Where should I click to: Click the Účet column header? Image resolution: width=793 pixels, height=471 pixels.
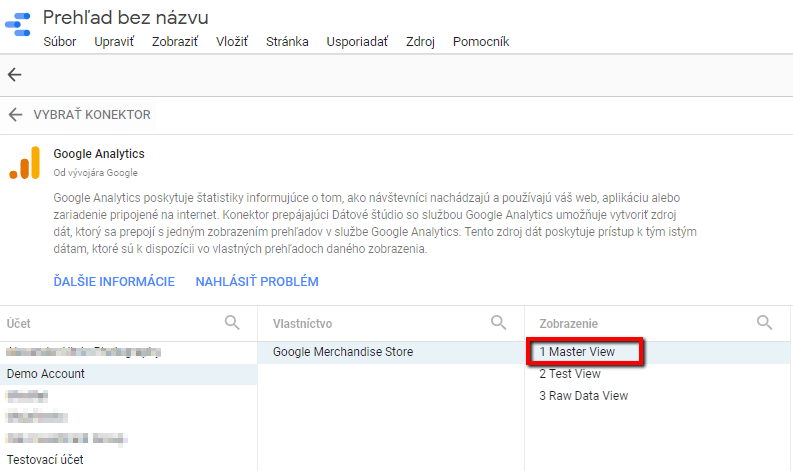pos(19,324)
